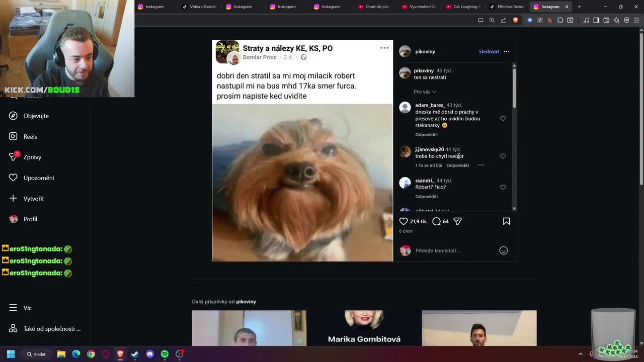The image size is (644, 362).
Task: Click pikoviny link in Další příspěvky heading
Action: click(x=246, y=302)
